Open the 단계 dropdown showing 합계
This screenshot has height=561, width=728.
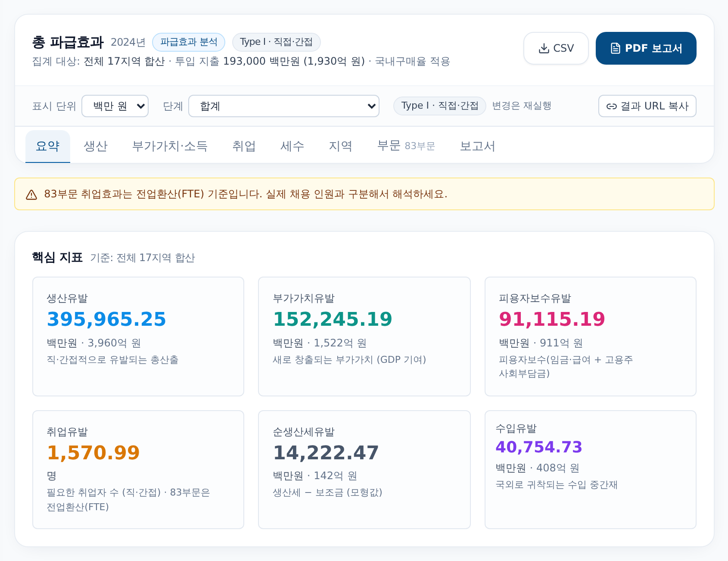pyautogui.click(x=284, y=106)
